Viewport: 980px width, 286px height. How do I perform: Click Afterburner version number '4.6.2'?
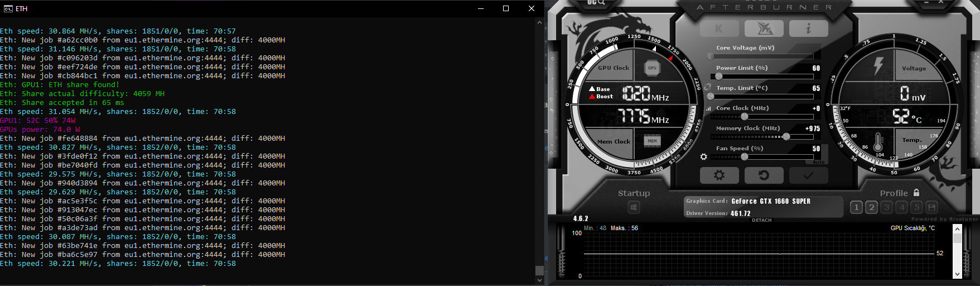(x=581, y=218)
